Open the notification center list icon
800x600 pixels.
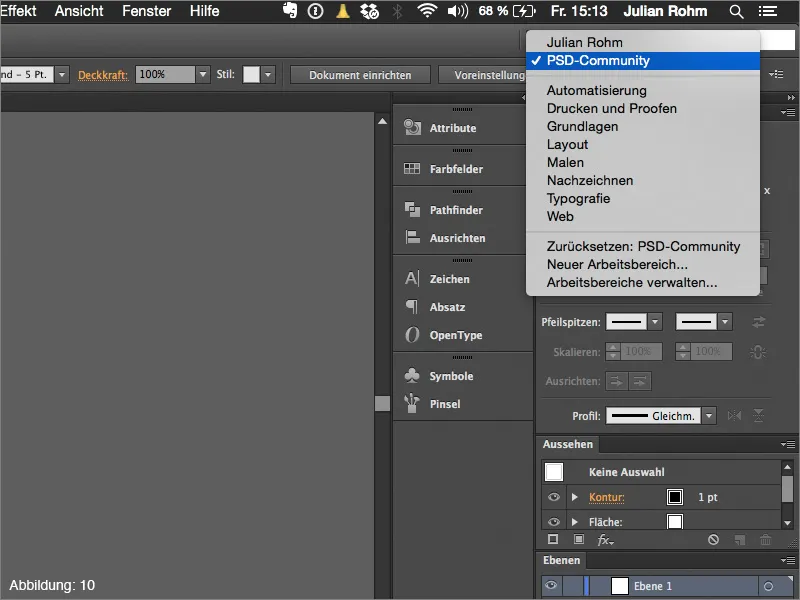pos(767,11)
